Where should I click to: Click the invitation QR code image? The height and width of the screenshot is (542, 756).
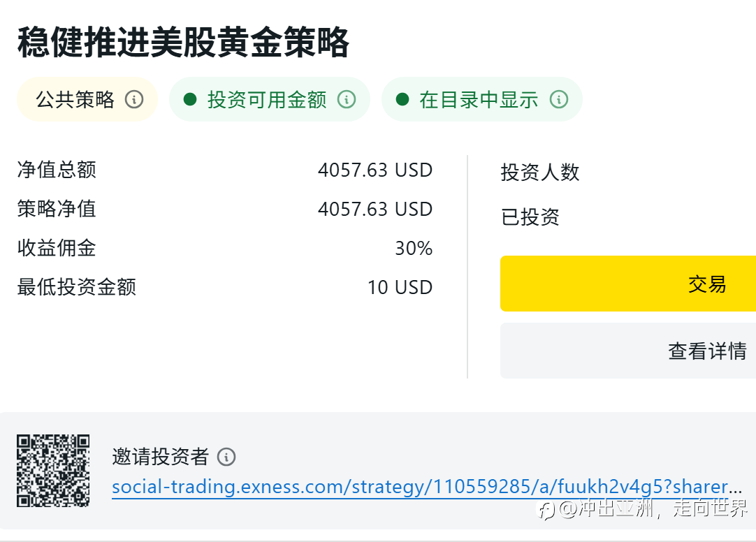(x=53, y=470)
